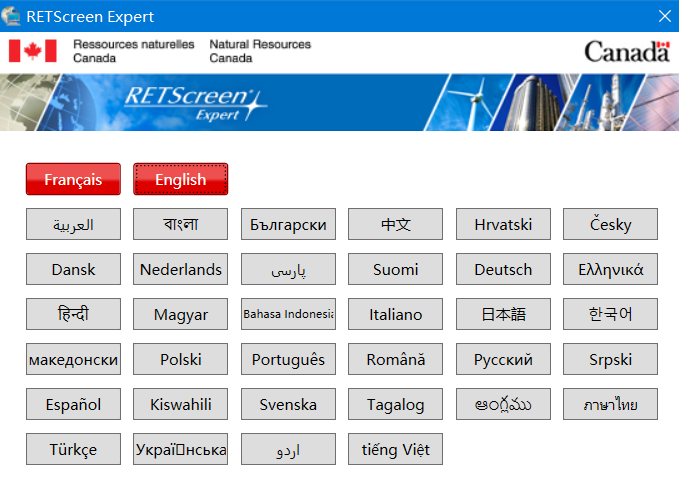Viewport: 679px width, 491px height.
Task: Choose the Urdu (اردو) language button
Action: (288, 449)
